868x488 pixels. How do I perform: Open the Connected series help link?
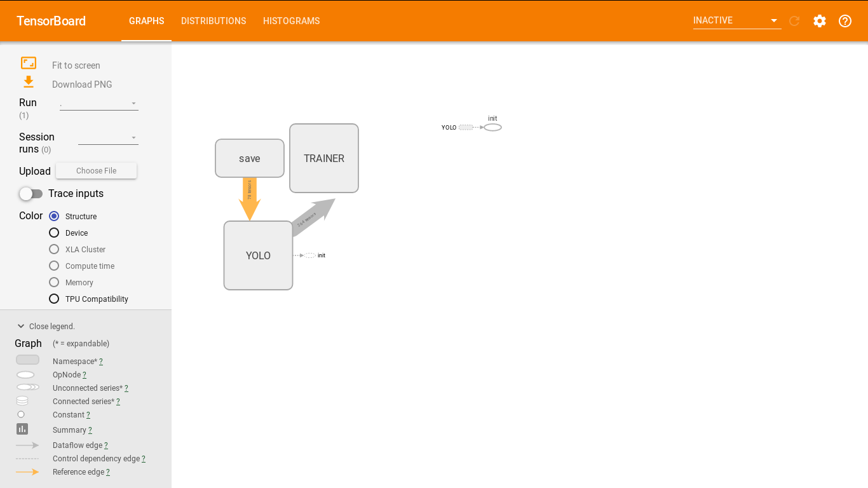tap(118, 402)
